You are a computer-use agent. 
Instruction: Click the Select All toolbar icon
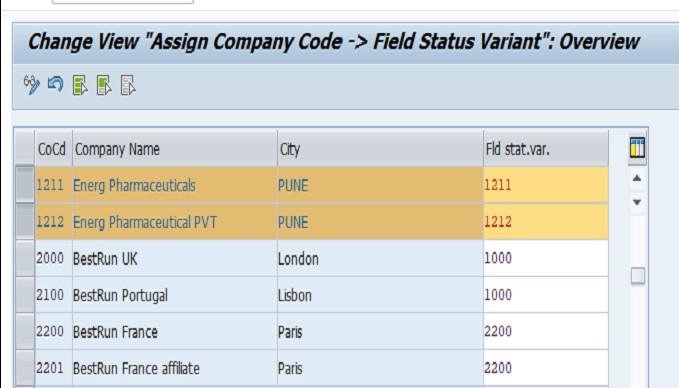pyautogui.click(x=80, y=85)
